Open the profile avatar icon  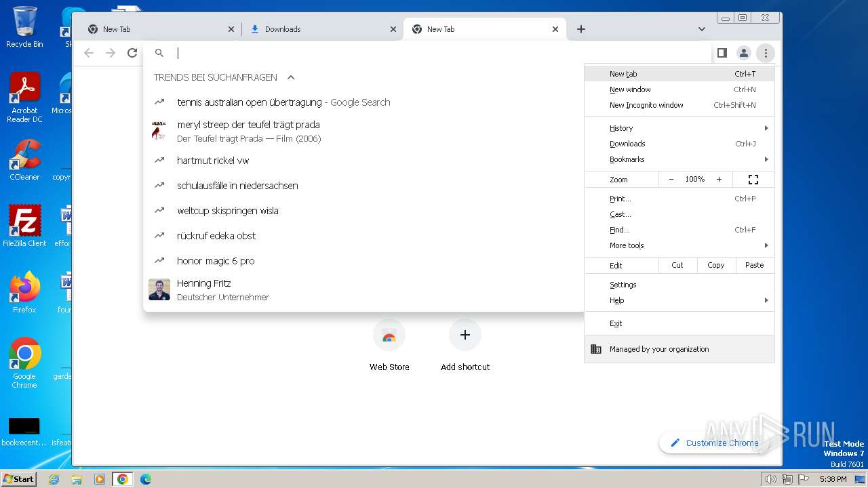[744, 53]
